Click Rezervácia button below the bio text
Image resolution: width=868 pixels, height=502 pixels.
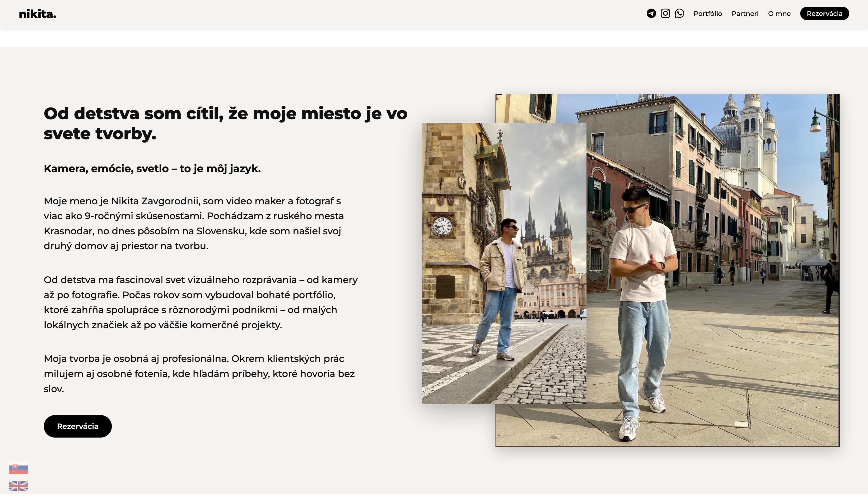[x=77, y=426]
